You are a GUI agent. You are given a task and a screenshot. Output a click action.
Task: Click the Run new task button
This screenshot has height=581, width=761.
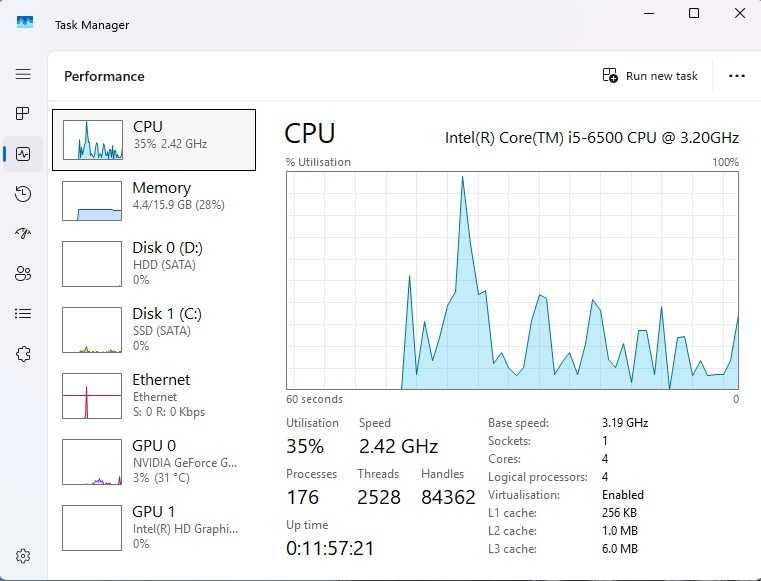650,76
